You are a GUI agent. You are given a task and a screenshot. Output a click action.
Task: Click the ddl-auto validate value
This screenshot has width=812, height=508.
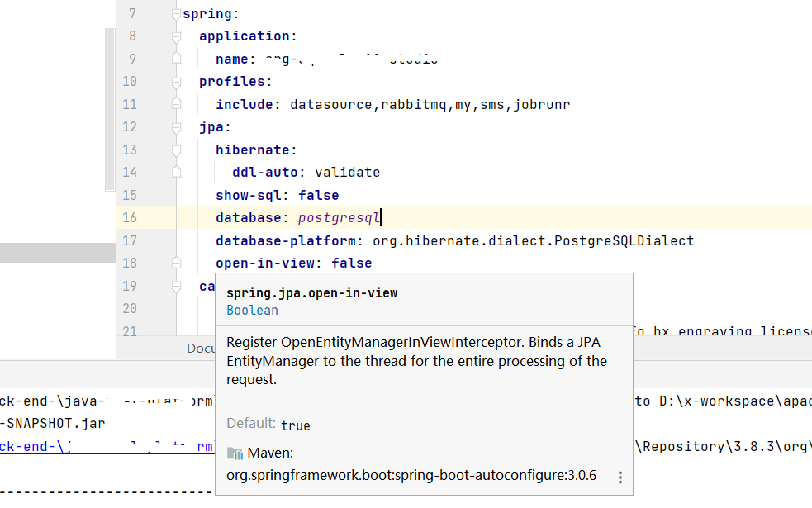(347, 173)
